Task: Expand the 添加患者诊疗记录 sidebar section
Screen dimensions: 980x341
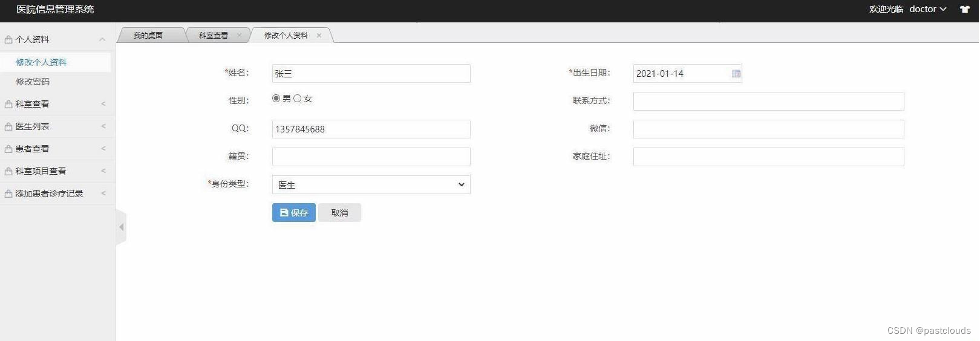Action: pos(103,193)
